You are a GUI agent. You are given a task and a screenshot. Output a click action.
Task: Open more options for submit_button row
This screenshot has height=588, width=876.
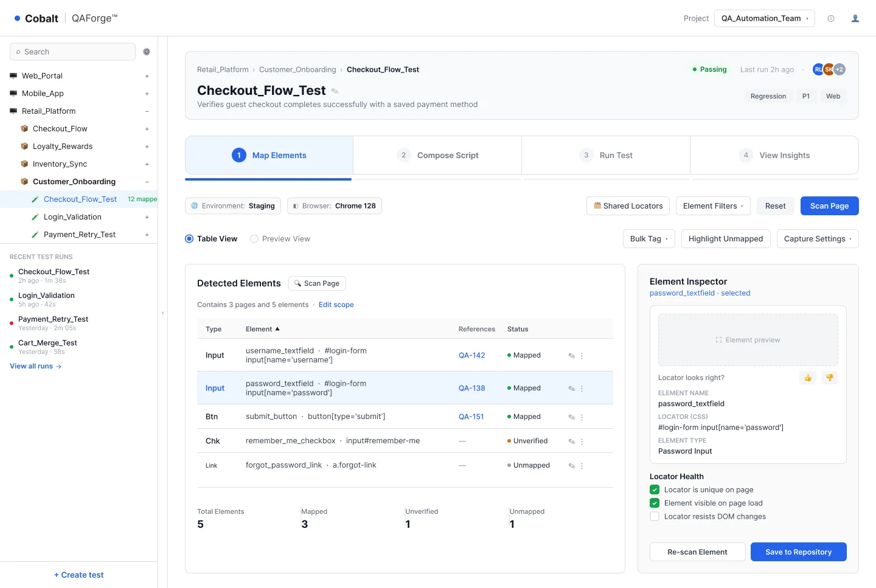pos(582,417)
